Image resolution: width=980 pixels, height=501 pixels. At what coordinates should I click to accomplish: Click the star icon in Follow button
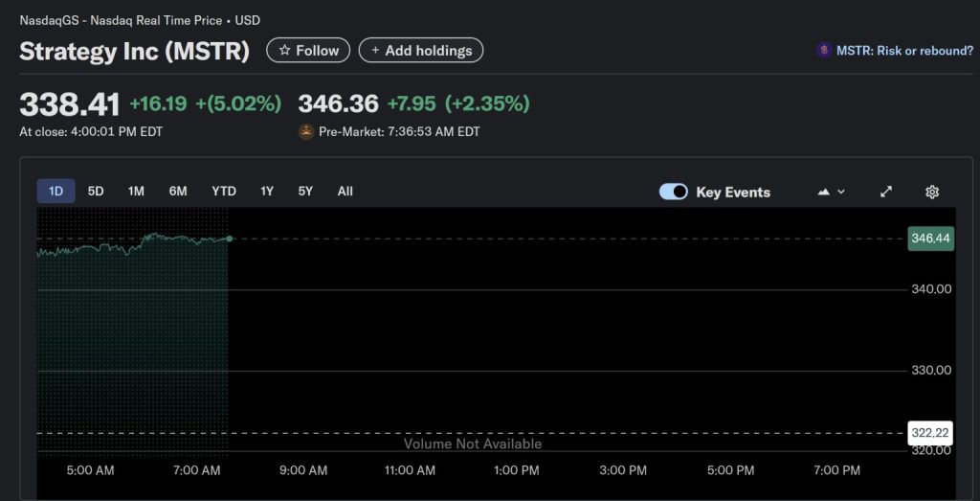(284, 51)
